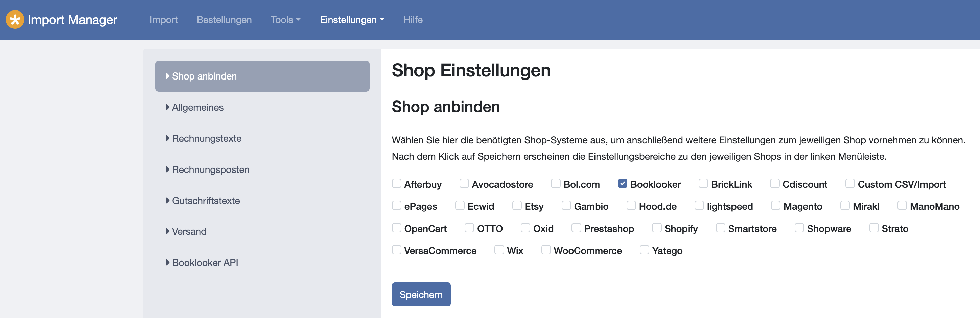Tick the WooCommerce checkbox

pos(546,250)
